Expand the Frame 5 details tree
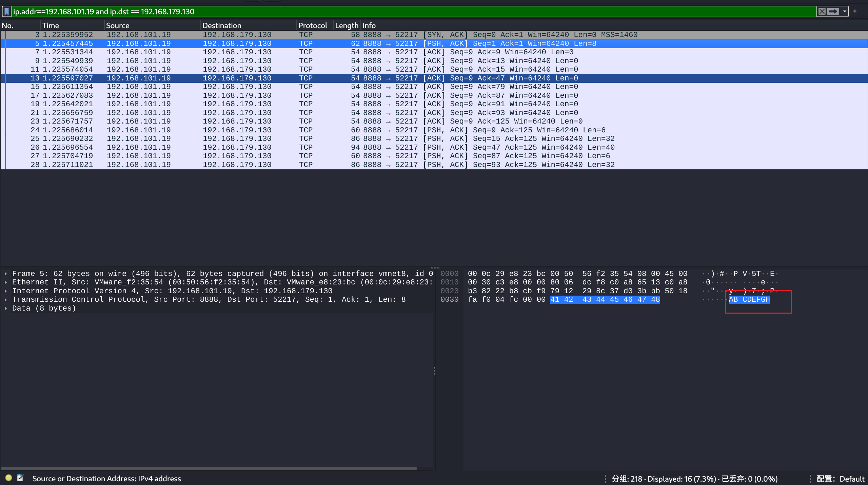Image resolution: width=868 pixels, height=485 pixels. coord(6,274)
